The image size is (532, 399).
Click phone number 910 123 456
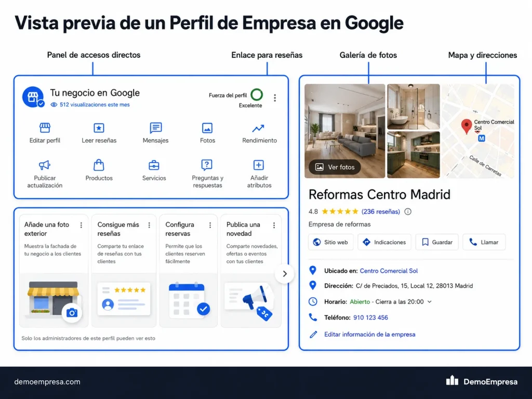tap(370, 317)
